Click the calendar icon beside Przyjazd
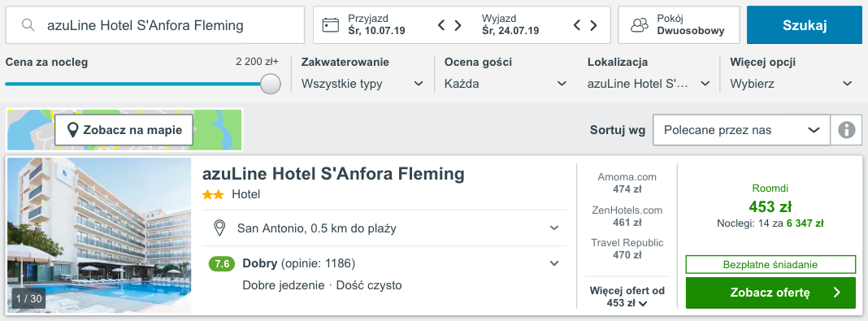The image size is (868, 321). pos(331,25)
